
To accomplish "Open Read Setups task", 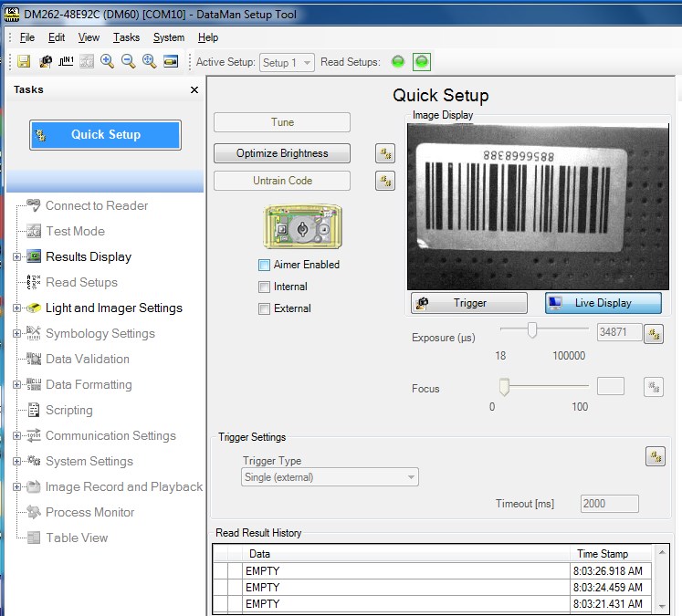I will (x=81, y=283).
